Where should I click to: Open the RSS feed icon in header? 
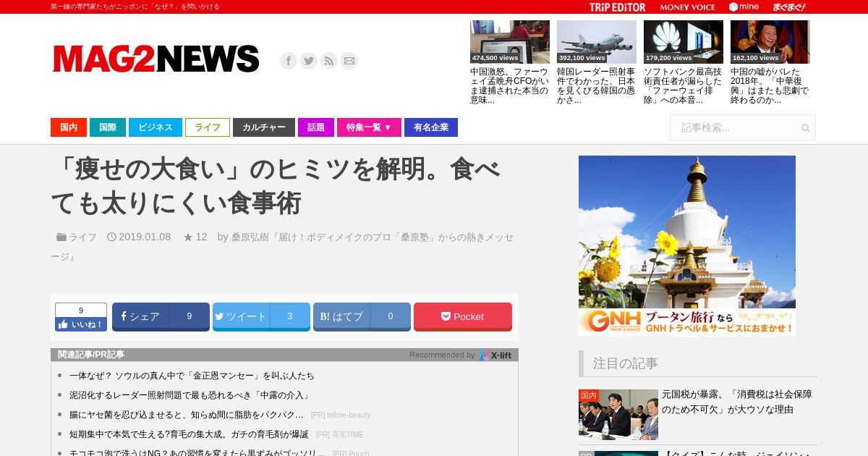click(329, 61)
